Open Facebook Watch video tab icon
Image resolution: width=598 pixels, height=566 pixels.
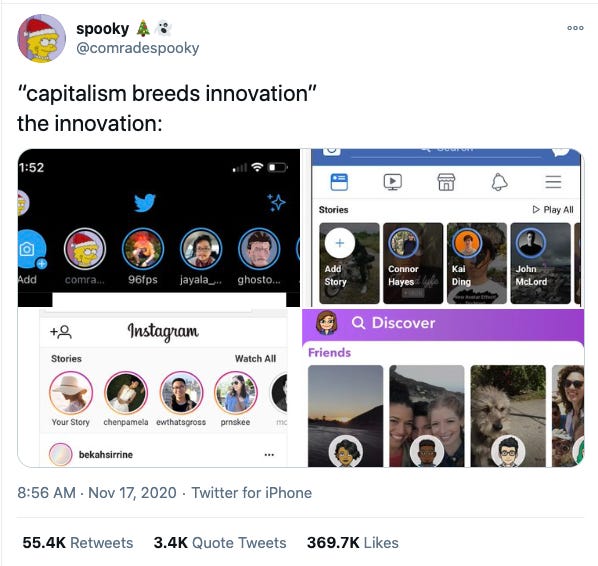pos(392,182)
